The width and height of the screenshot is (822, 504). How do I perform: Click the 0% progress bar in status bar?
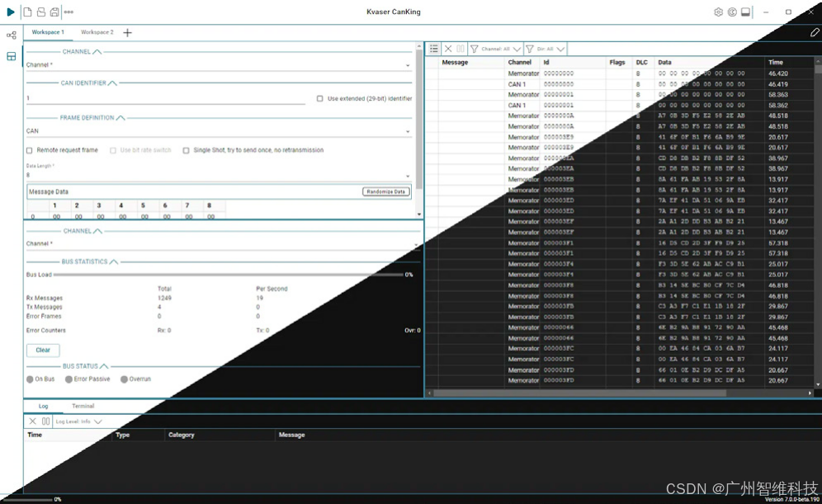click(26, 499)
